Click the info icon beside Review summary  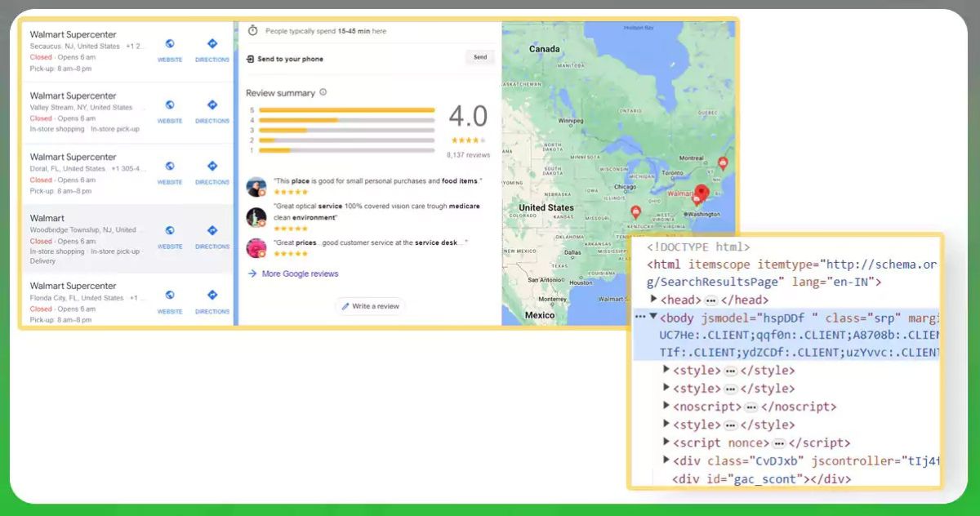coord(323,92)
